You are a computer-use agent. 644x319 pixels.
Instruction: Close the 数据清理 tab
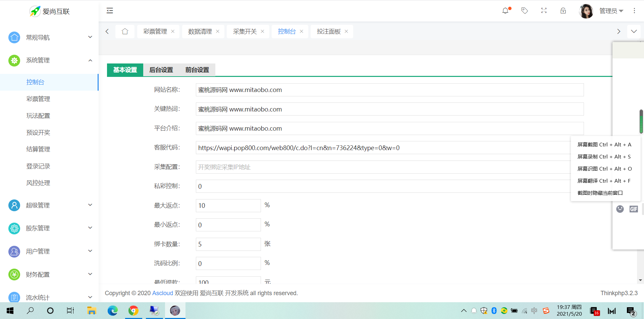click(218, 32)
